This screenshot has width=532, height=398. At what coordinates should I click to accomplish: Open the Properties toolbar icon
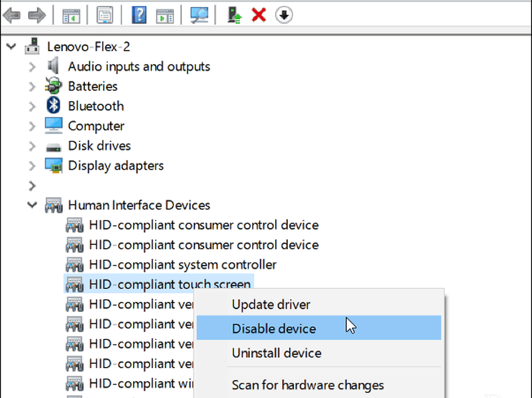(106, 15)
